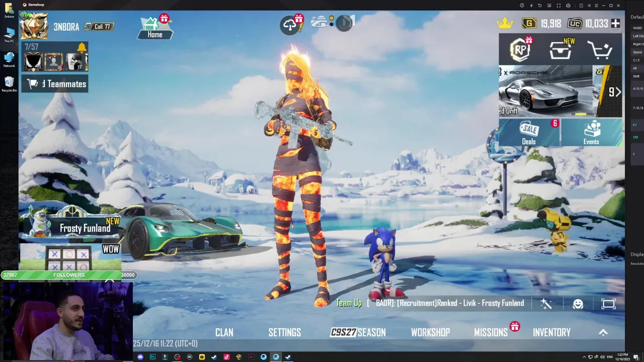Open the Frosty Funland mode banner
Image resolution: width=644 pixels, height=362 pixels.
pos(70,225)
